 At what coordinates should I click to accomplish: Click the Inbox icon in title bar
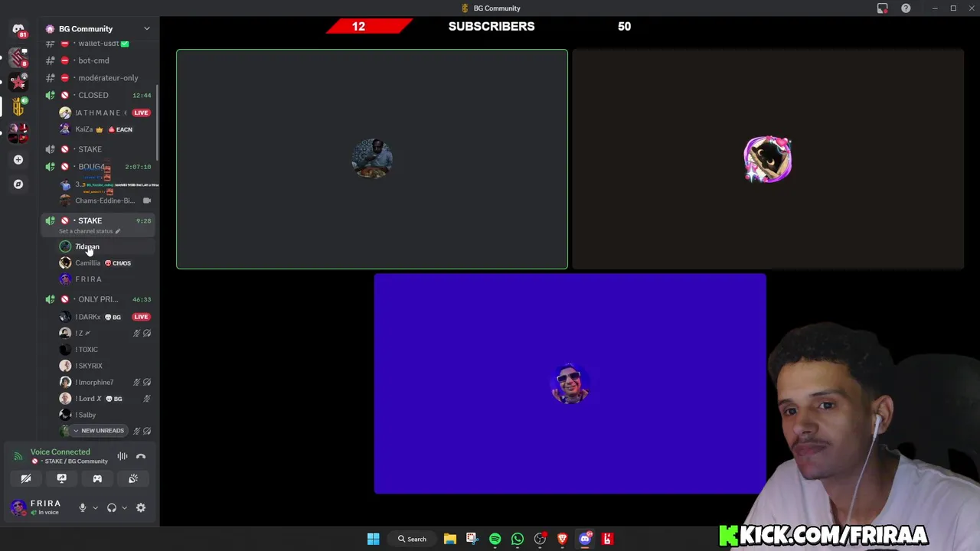click(882, 8)
